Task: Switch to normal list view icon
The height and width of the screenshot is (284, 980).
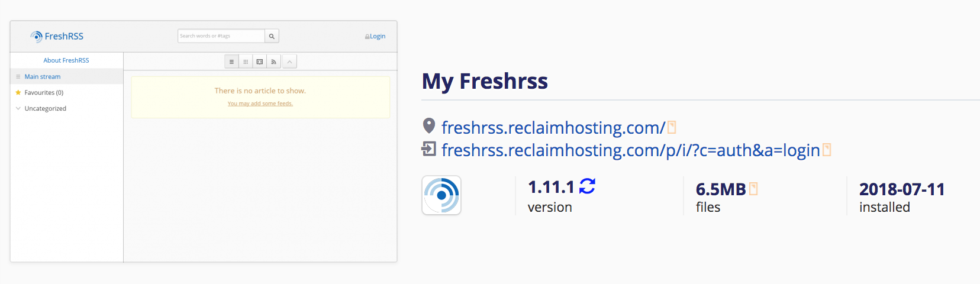Action: 231,62
